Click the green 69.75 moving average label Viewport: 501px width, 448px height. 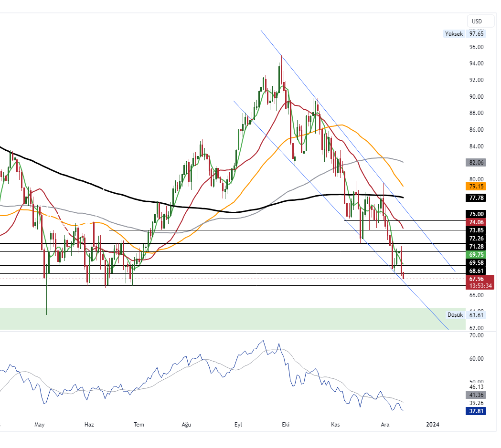click(x=476, y=255)
